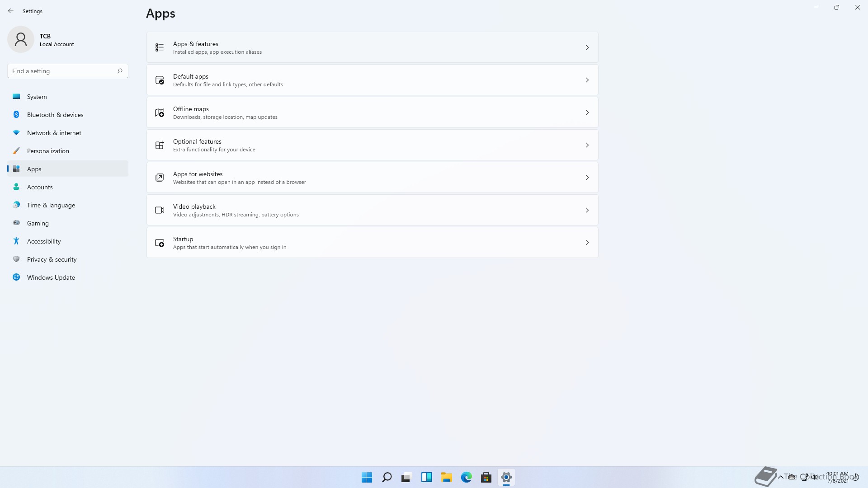Expand the Video playback chevron
Image resolution: width=868 pixels, height=488 pixels.
click(587, 210)
